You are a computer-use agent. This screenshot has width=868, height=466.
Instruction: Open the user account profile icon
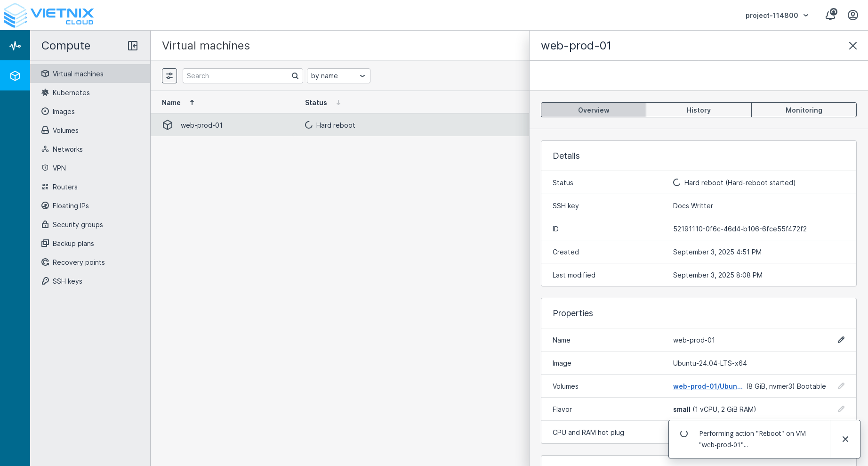point(852,15)
